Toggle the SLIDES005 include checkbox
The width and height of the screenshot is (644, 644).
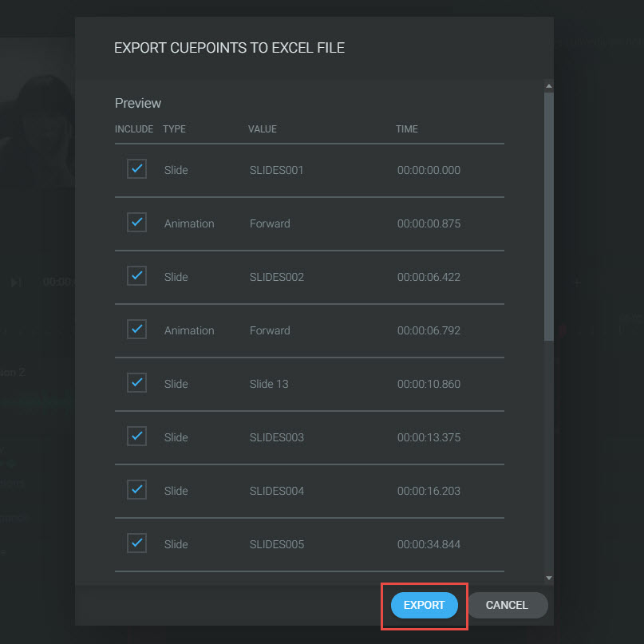click(136, 543)
